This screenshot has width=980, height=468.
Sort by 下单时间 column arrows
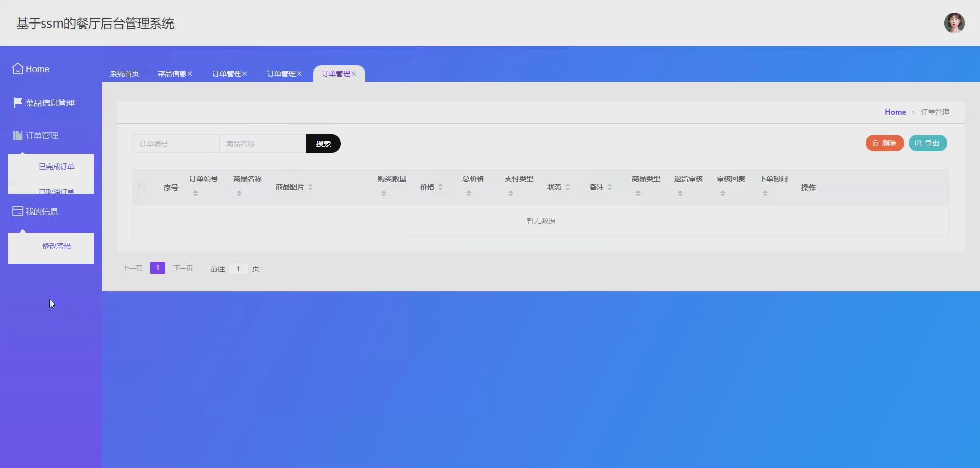765,193
